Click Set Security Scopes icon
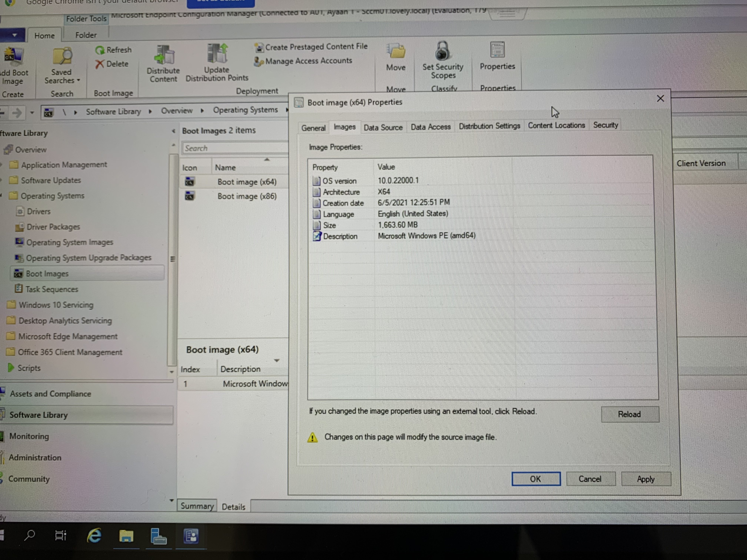Image resolution: width=747 pixels, height=560 pixels. coord(442,51)
